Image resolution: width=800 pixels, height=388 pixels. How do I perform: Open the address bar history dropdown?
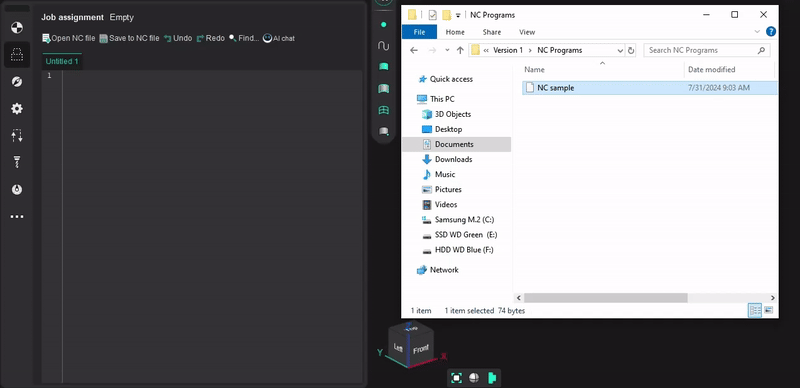620,51
